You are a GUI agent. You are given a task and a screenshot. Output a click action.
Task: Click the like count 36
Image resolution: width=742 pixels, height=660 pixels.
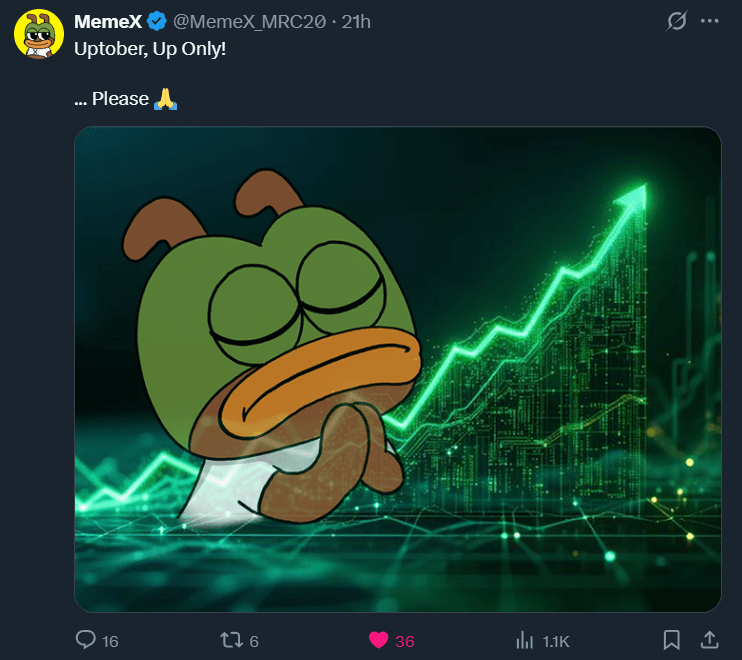point(405,641)
